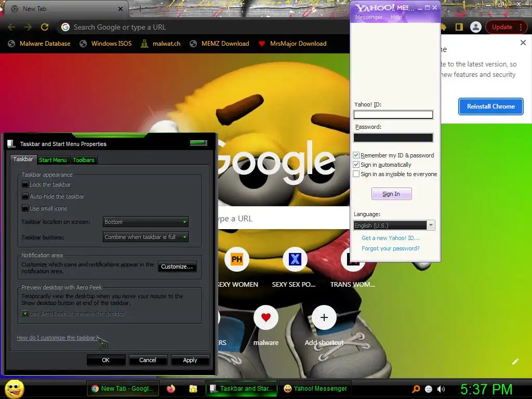Image resolution: width=532 pixels, height=399 pixels.
Task: Open the Help menu in Yahoo
Action: (x=396, y=17)
